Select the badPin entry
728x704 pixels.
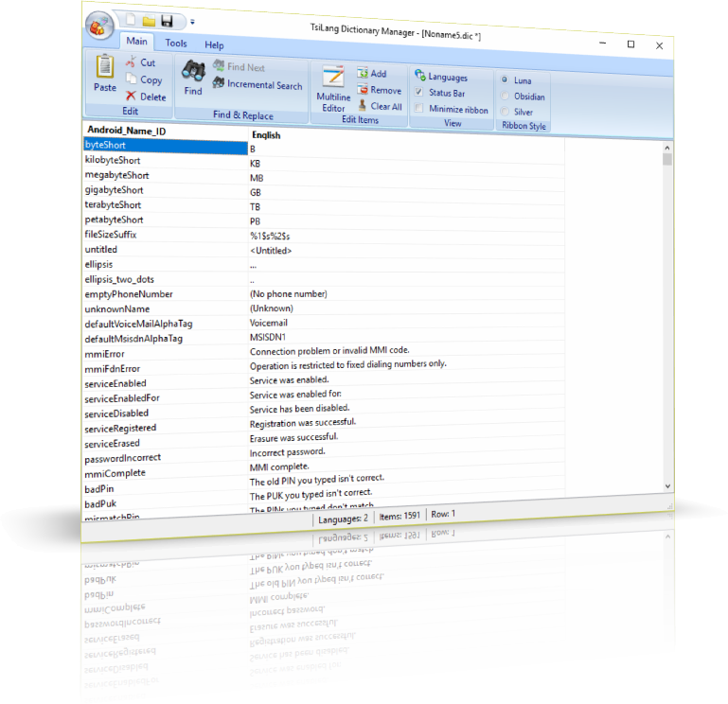[166, 488]
